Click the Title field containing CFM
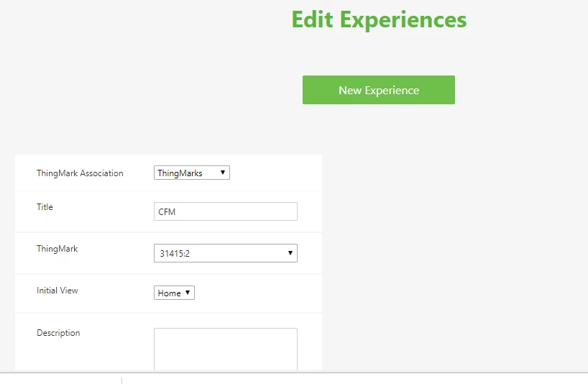 [x=226, y=211]
